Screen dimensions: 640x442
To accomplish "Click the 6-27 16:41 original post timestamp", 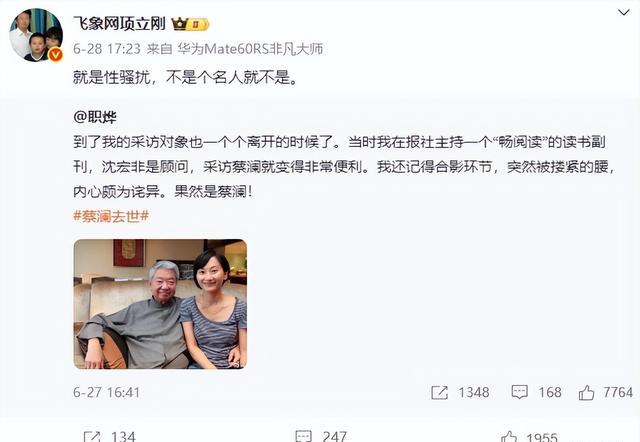I will 107,393.
